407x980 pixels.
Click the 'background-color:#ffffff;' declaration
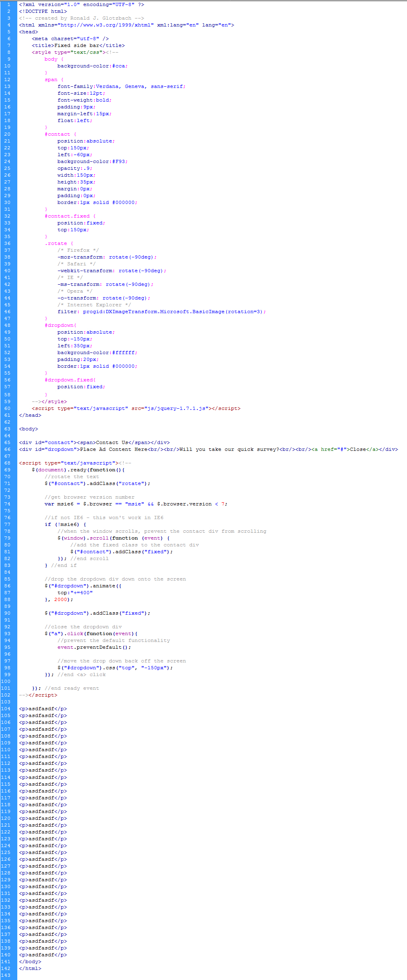(x=97, y=352)
